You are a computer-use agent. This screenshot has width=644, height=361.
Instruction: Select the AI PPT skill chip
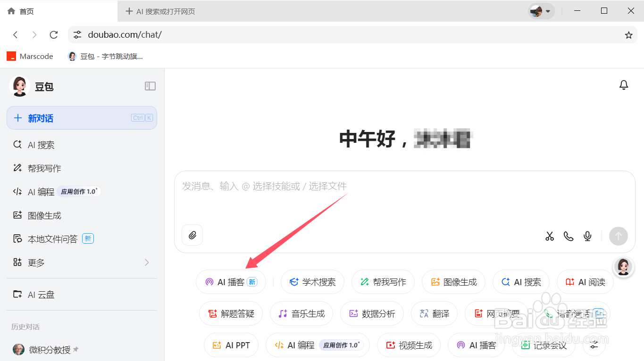click(x=231, y=345)
